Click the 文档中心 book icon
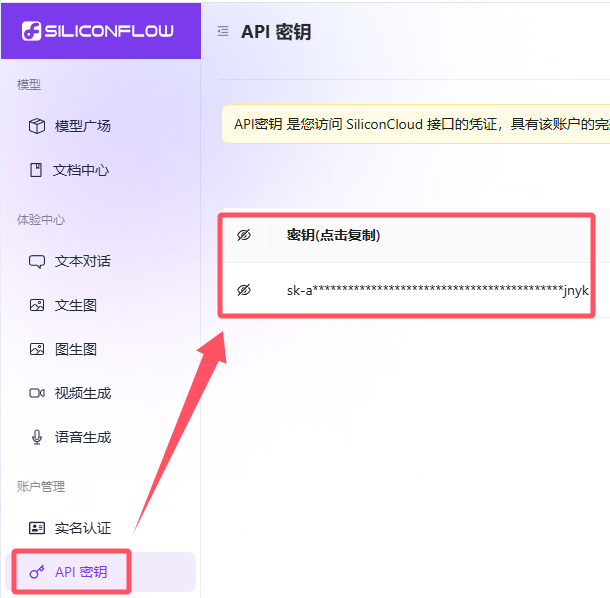The width and height of the screenshot is (610, 598). click(x=36, y=170)
